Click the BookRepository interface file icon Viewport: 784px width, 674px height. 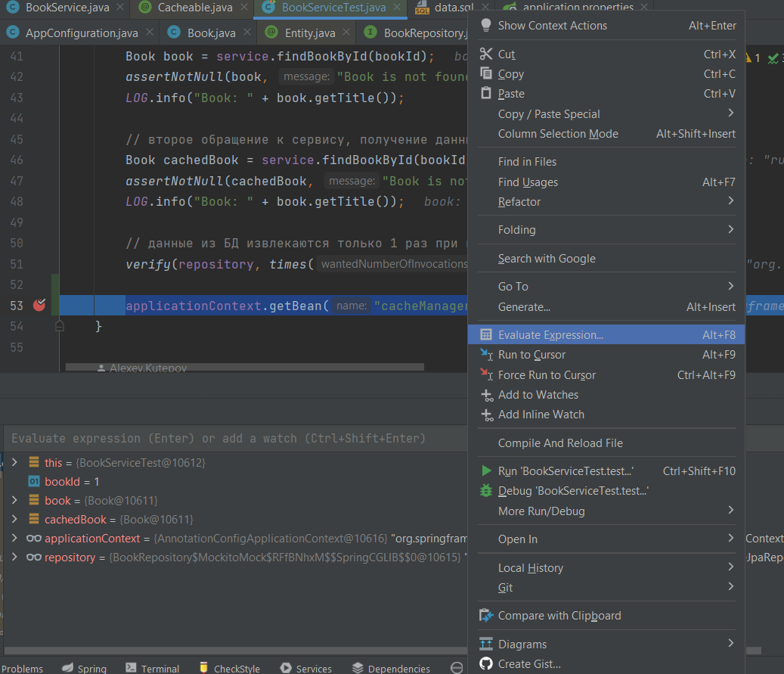pyautogui.click(x=370, y=33)
